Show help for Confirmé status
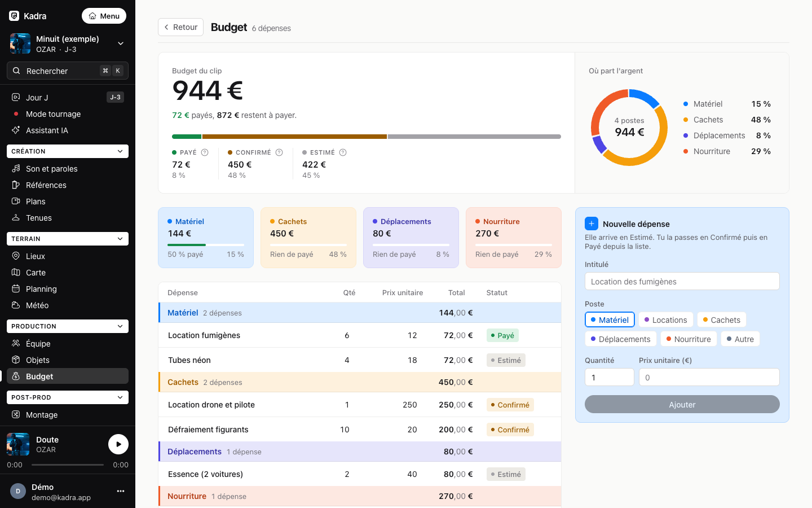 coord(279,152)
